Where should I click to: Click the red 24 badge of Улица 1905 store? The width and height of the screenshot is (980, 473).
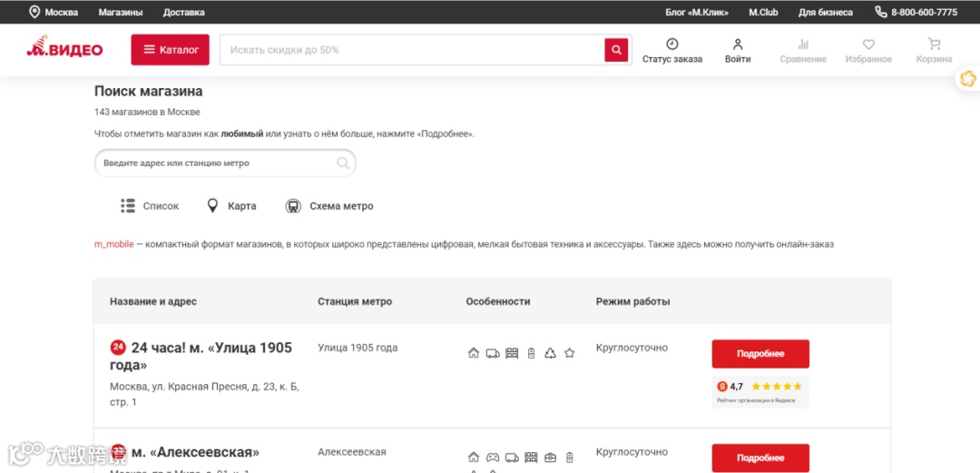coord(117,347)
